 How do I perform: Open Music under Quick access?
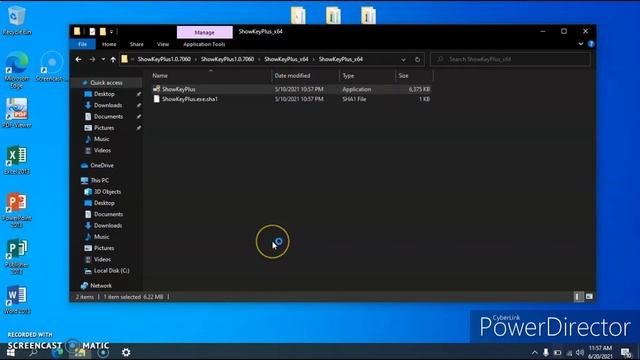click(101, 139)
